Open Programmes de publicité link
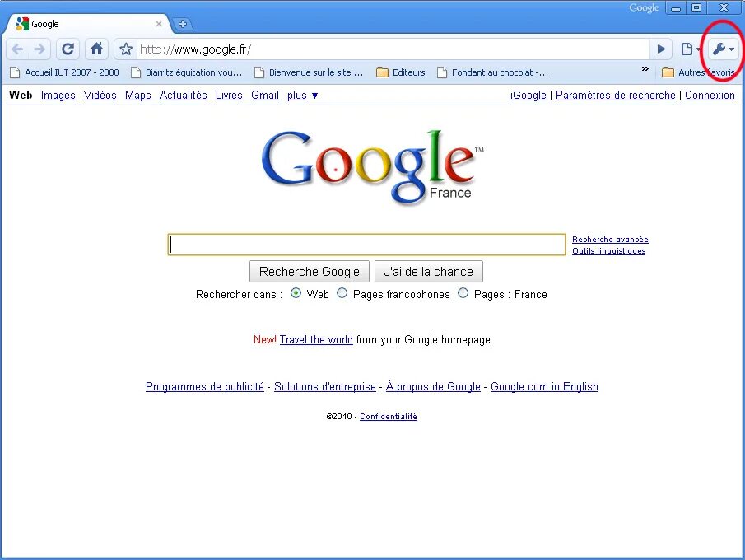This screenshot has height=560, width=745. [205, 386]
